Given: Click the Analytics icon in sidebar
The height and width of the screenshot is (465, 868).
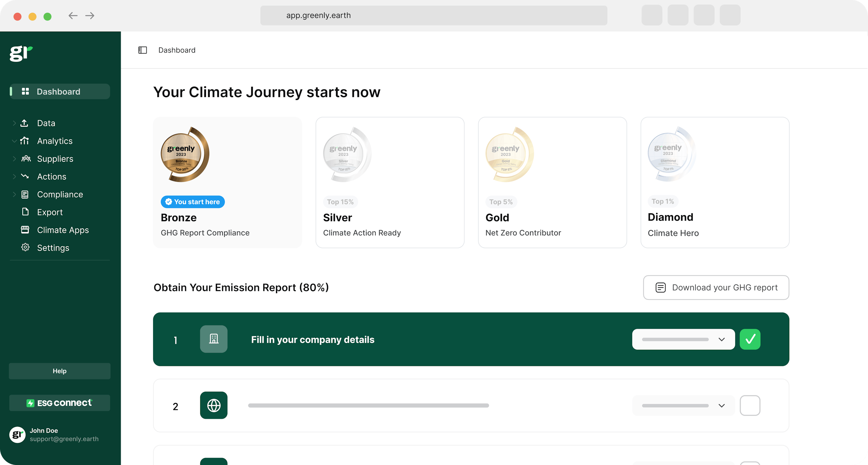Looking at the screenshot, I should pos(25,140).
